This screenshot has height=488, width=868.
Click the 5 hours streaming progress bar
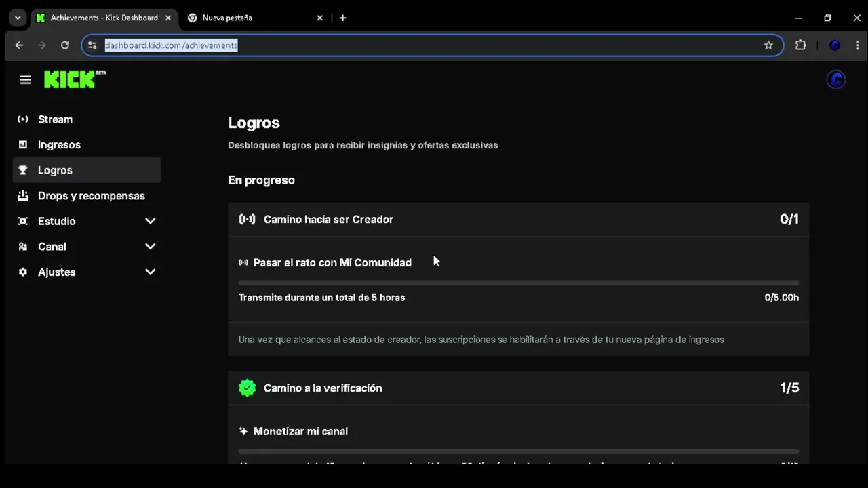pyautogui.click(x=519, y=283)
